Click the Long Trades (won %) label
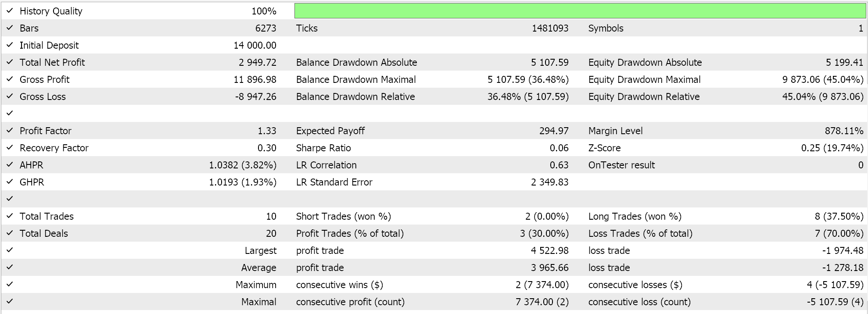868x314 pixels. click(x=635, y=216)
